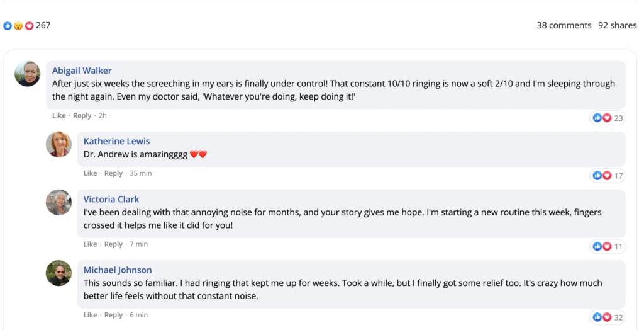The height and width of the screenshot is (330, 644).
Task: Like Michael Johnson's comment
Action: (x=90, y=315)
